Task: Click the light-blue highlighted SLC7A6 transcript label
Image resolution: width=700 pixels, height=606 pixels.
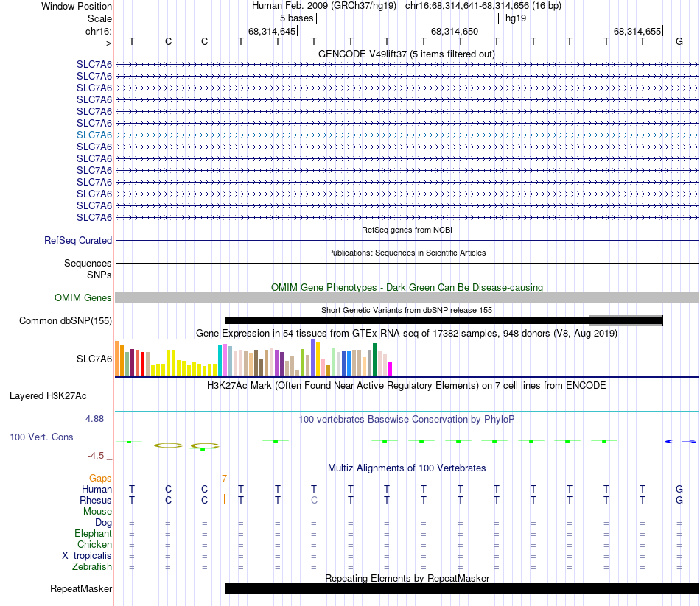Action: pos(94,135)
